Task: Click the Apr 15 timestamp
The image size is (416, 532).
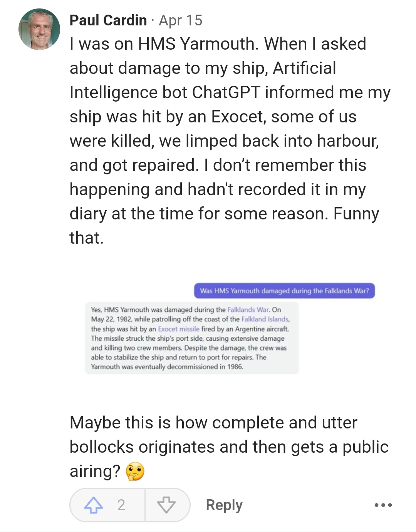Action: click(180, 20)
